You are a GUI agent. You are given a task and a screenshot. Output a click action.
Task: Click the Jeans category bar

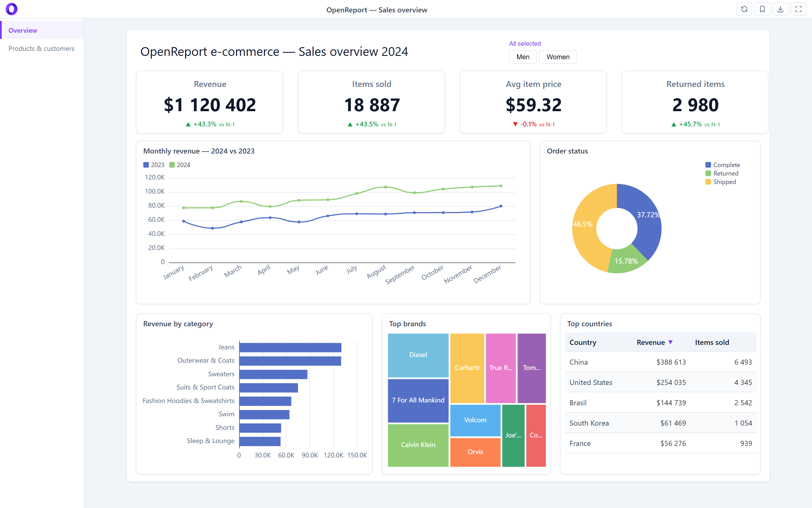coord(290,347)
